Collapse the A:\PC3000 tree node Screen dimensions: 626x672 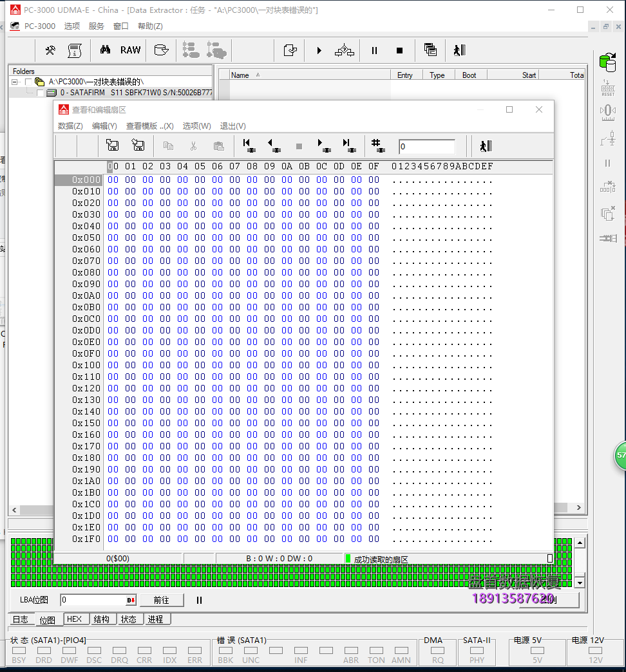(15, 82)
